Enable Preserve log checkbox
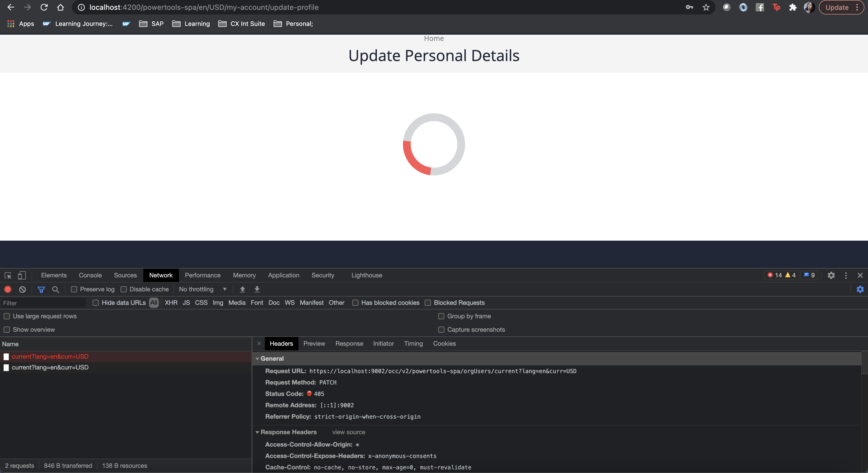Image resolution: width=868 pixels, height=473 pixels. (x=74, y=289)
